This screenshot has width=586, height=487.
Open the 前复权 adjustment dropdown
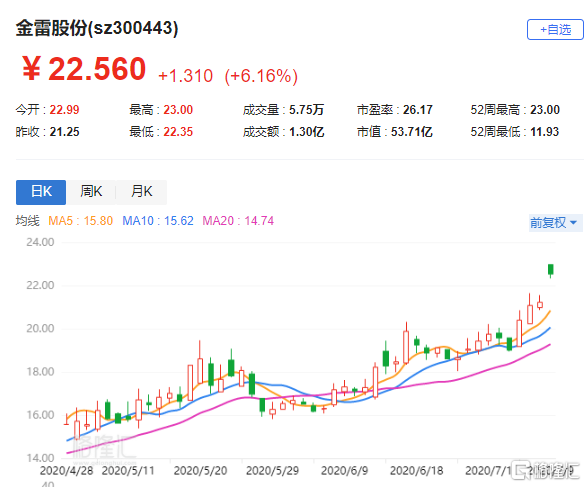pyautogui.click(x=555, y=223)
